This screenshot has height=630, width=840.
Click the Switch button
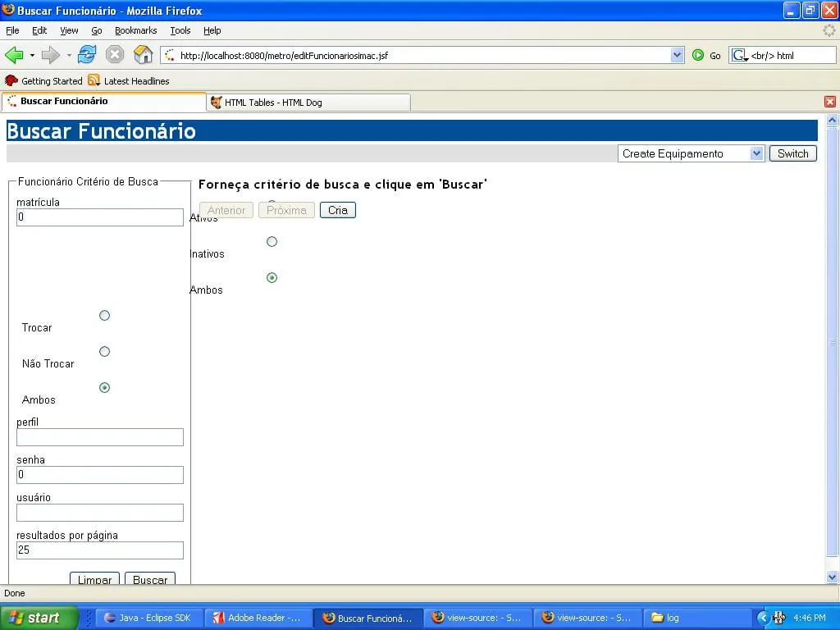coord(793,153)
